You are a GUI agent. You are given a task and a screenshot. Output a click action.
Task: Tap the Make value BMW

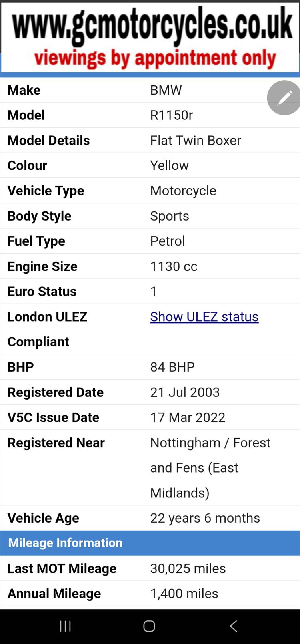(166, 90)
